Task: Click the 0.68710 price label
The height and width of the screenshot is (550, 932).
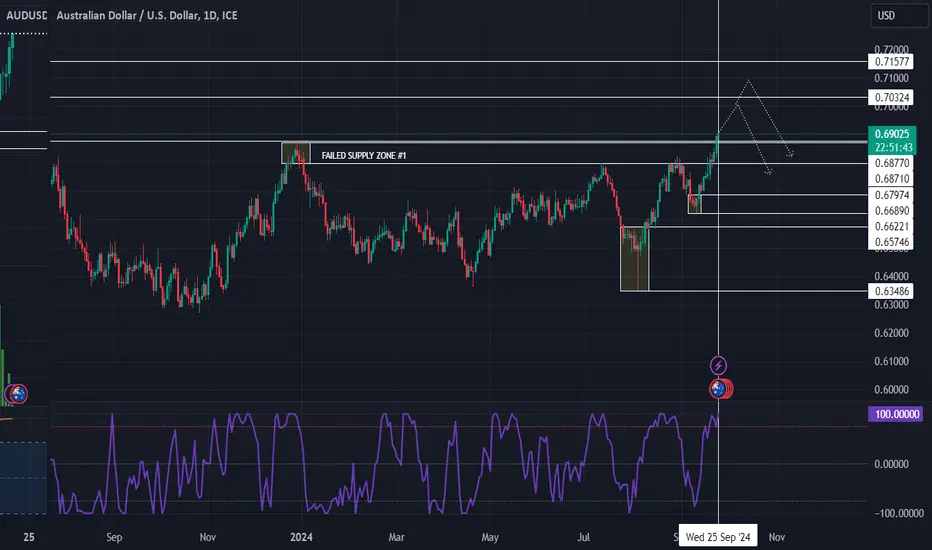Action: pos(890,178)
